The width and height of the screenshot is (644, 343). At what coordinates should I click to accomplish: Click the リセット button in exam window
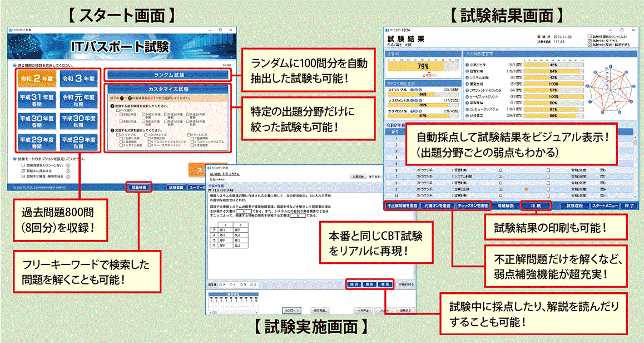(384, 310)
